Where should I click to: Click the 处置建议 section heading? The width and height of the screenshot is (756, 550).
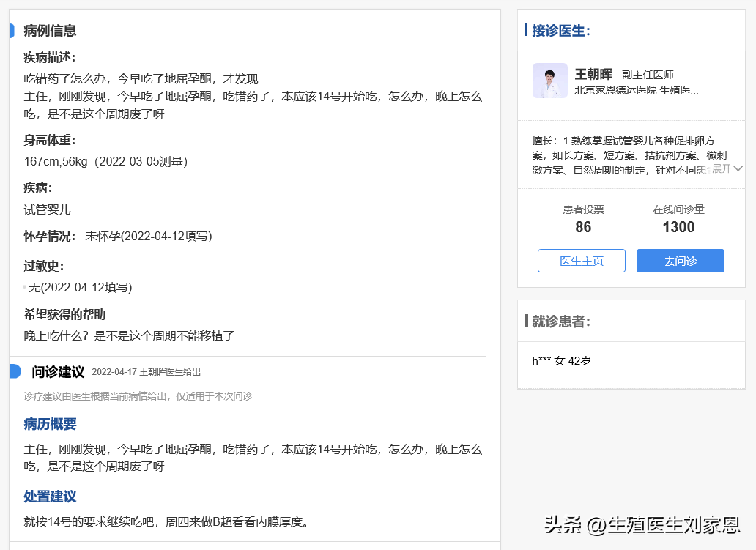pyautogui.click(x=50, y=497)
